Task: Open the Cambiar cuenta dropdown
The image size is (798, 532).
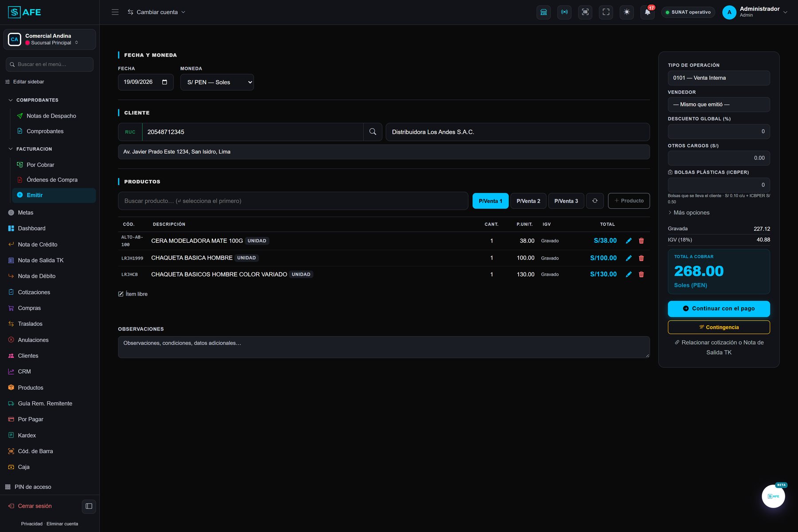Action: [156, 12]
